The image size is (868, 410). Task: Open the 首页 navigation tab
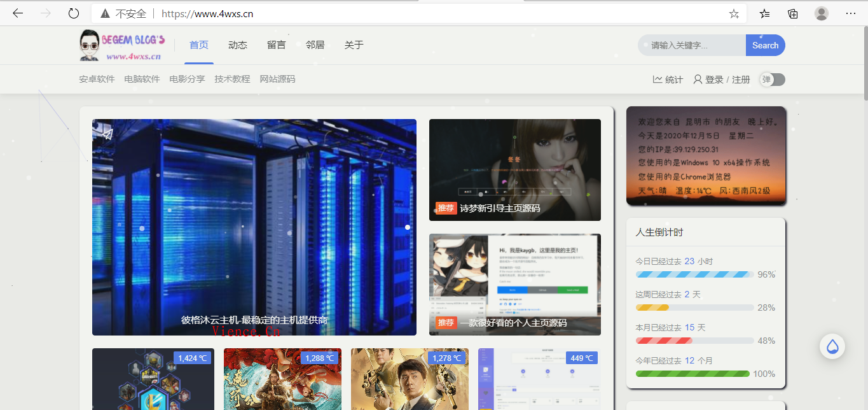(199, 45)
